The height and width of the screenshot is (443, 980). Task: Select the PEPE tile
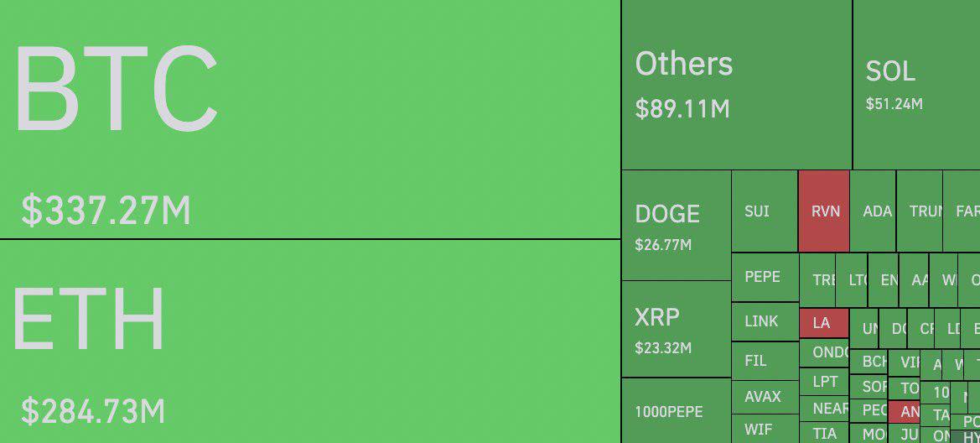pyautogui.click(x=765, y=277)
